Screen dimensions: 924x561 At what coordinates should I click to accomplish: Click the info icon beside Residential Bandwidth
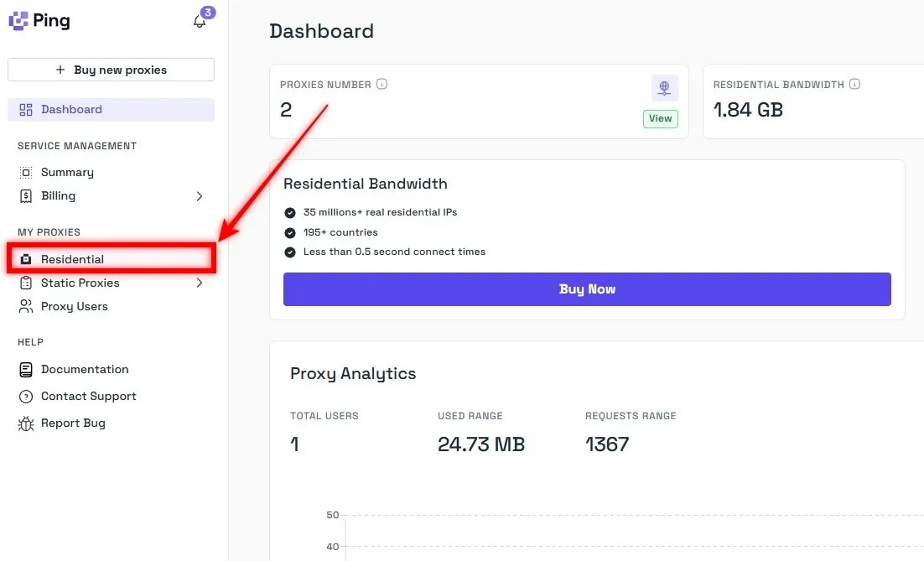click(855, 84)
